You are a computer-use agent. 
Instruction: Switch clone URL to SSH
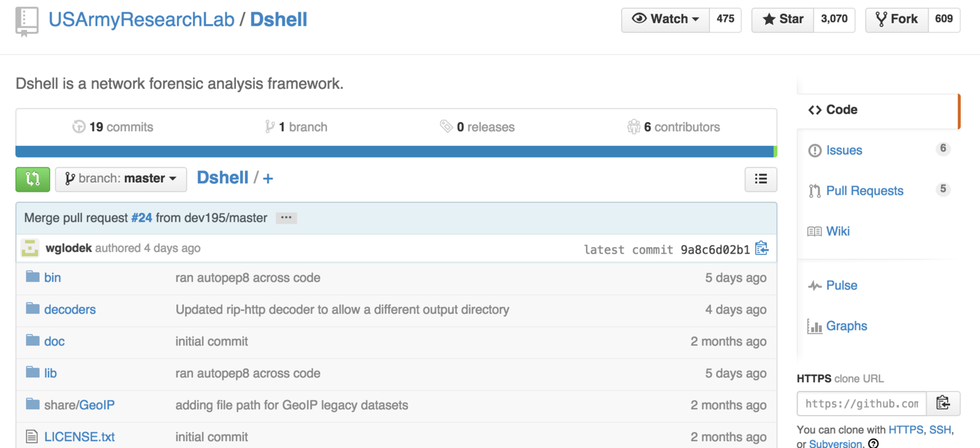point(940,430)
